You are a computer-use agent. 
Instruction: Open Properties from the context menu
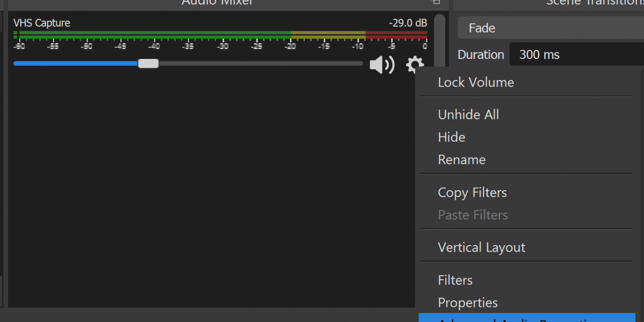tap(467, 303)
